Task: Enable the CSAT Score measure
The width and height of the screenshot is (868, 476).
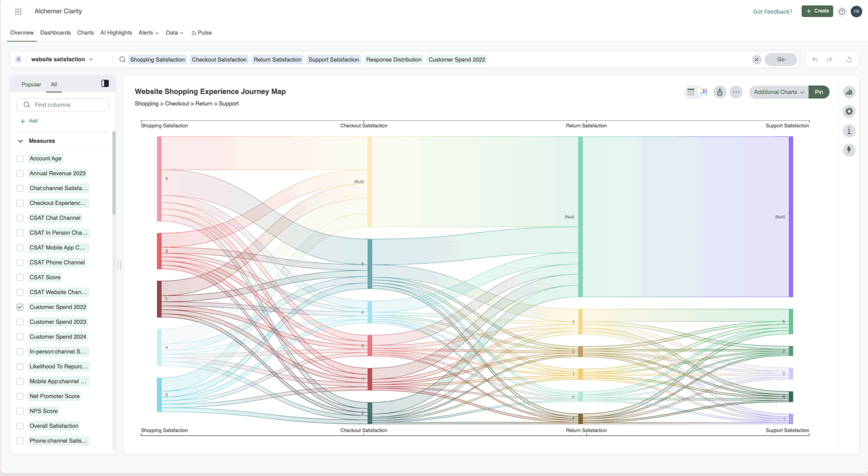Action: tap(20, 277)
